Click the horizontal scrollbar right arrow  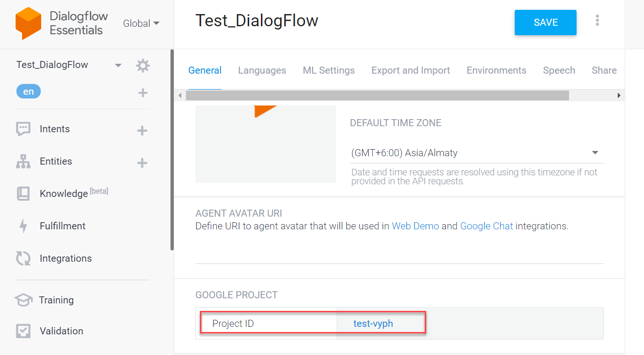pos(619,96)
